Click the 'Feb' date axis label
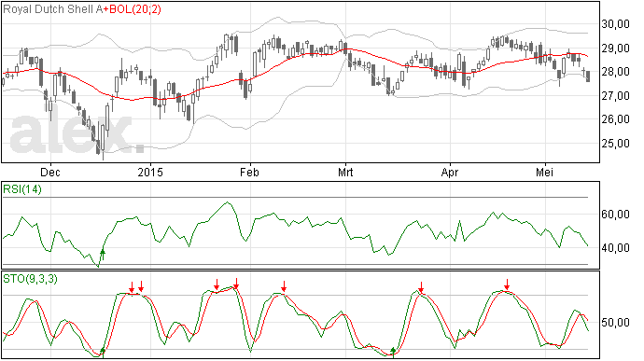The height and width of the screenshot is (361, 644). pyautogui.click(x=249, y=172)
